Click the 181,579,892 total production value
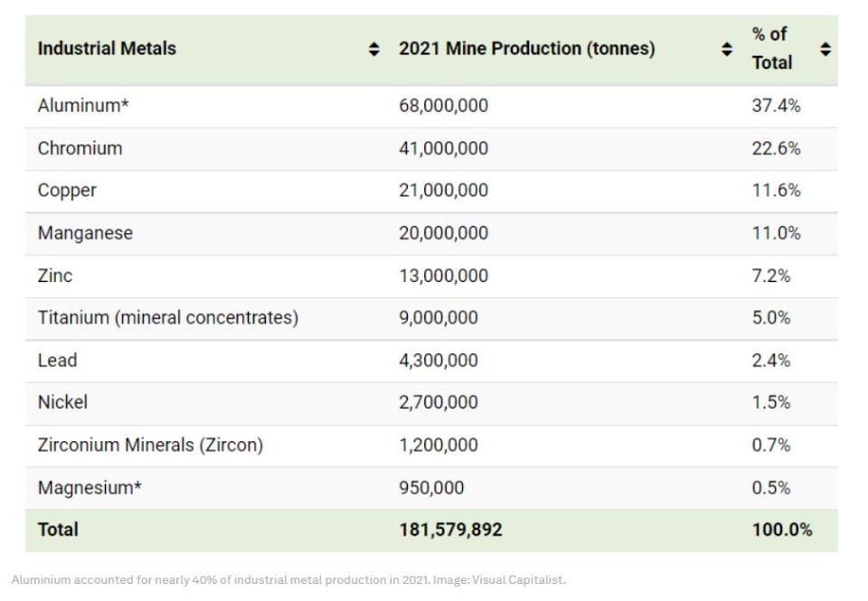 tap(450, 531)
